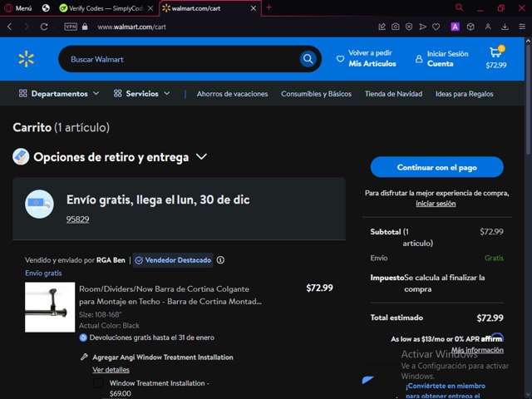
Task: Open browser profile account icon
Action: coord(488,27)
